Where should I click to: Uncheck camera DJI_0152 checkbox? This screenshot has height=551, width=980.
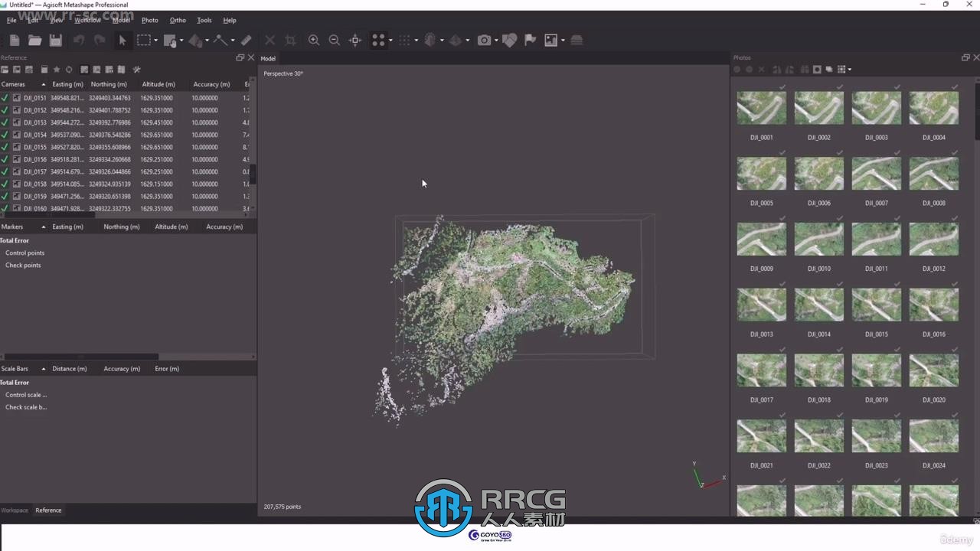pos(5,110)
